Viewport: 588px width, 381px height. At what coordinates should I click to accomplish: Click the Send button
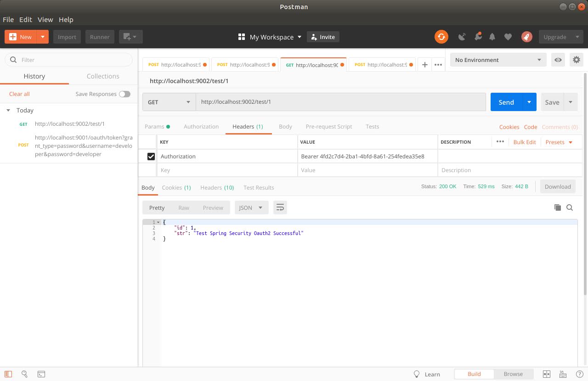(506, 102)
